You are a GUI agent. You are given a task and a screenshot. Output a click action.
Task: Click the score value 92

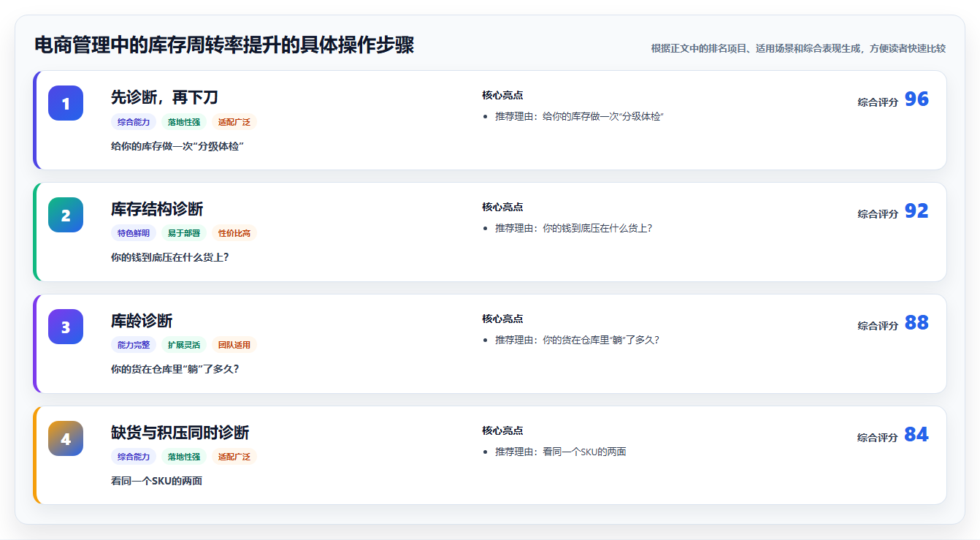point(916,211)
